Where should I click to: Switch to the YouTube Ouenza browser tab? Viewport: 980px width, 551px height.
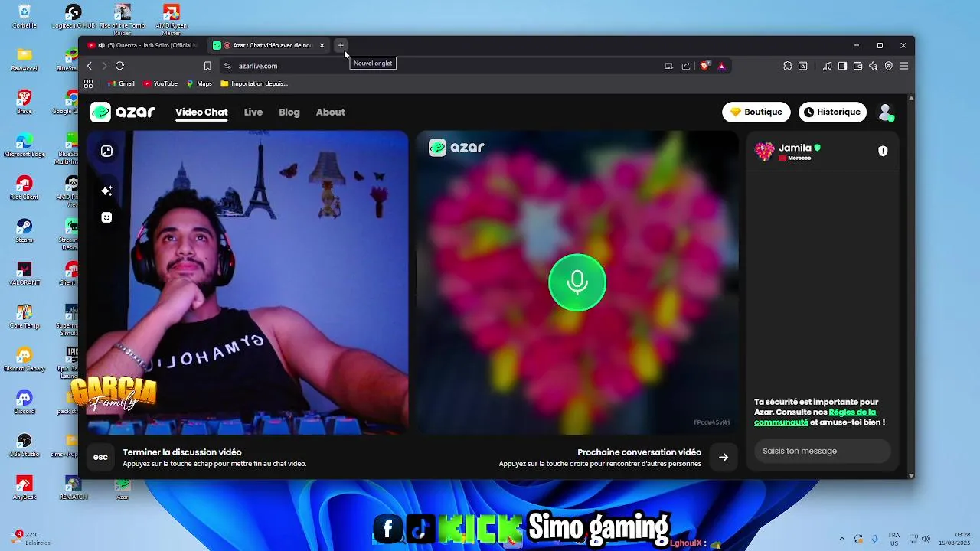(142, 45)
